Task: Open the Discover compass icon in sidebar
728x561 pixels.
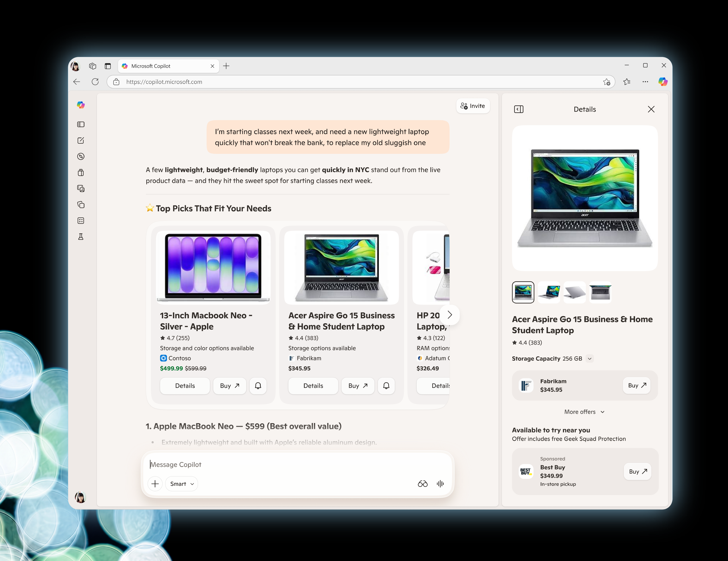Action: (81, 156)
